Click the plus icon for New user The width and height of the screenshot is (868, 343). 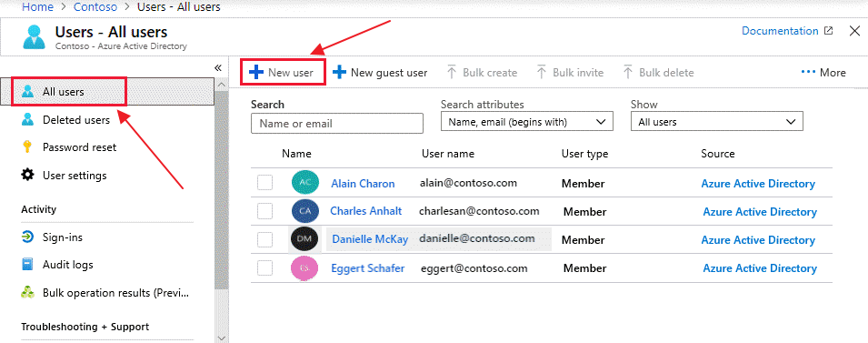(255, 73)
